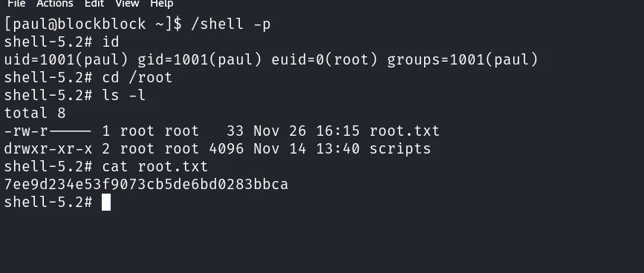Image resolution: width=644 pixels, height=273 pixels.
Task: Click the groups=1001(paul) text
Action: pyautogui.click(x=463, y=60)
